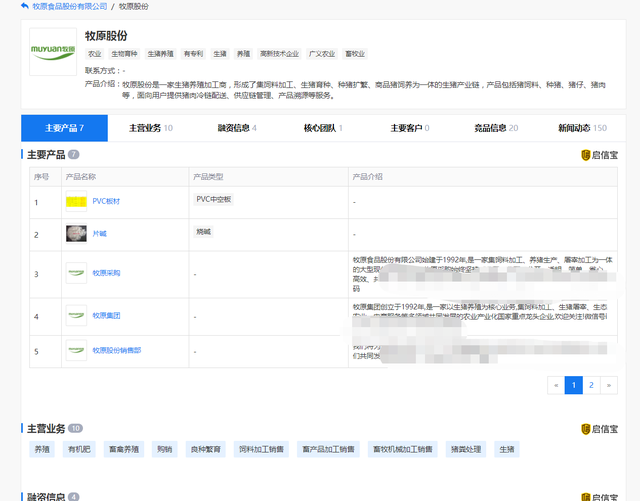The width and height of the screenshot is (640, 501).
Task: Switch to 主营业务 tab
Action: [151, 128]
